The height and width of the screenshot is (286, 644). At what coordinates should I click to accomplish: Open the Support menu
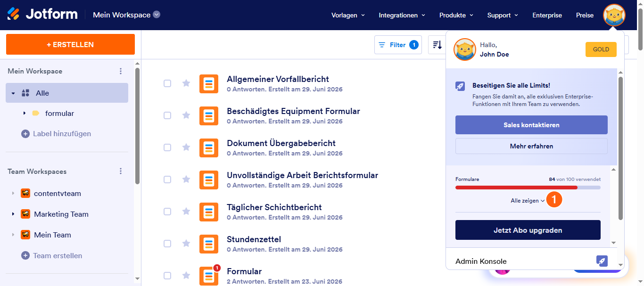[x=503, y=15]
